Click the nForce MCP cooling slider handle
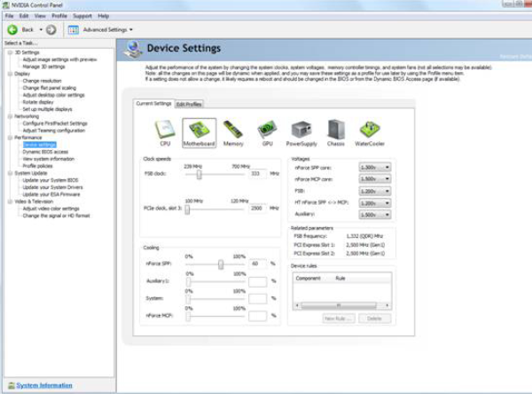Viewport: 532px width, 394px height. click(188, 316)
